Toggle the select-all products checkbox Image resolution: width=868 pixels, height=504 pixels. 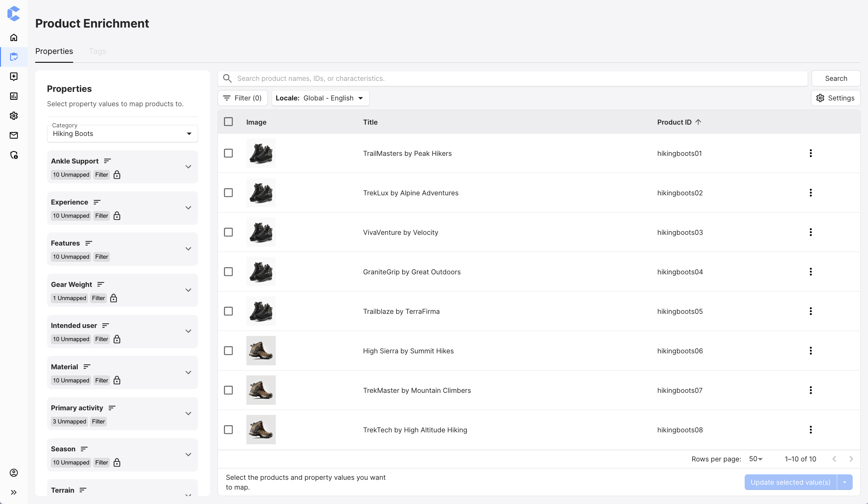pos(228,122)
